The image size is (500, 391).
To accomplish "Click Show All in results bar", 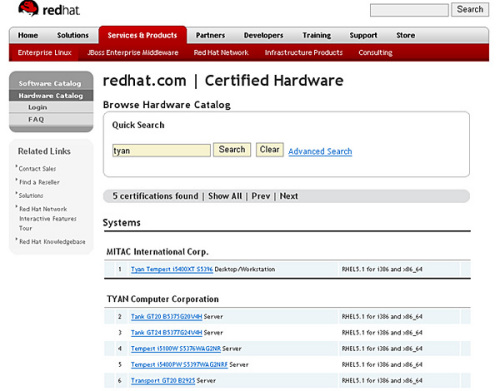I will [225, 196].
